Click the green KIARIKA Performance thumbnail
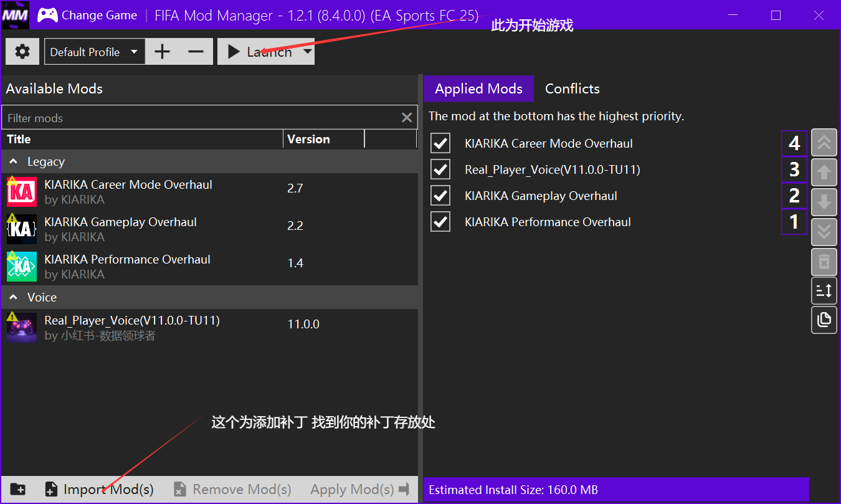Screen dimensions: 841x504 pos(22,267)
